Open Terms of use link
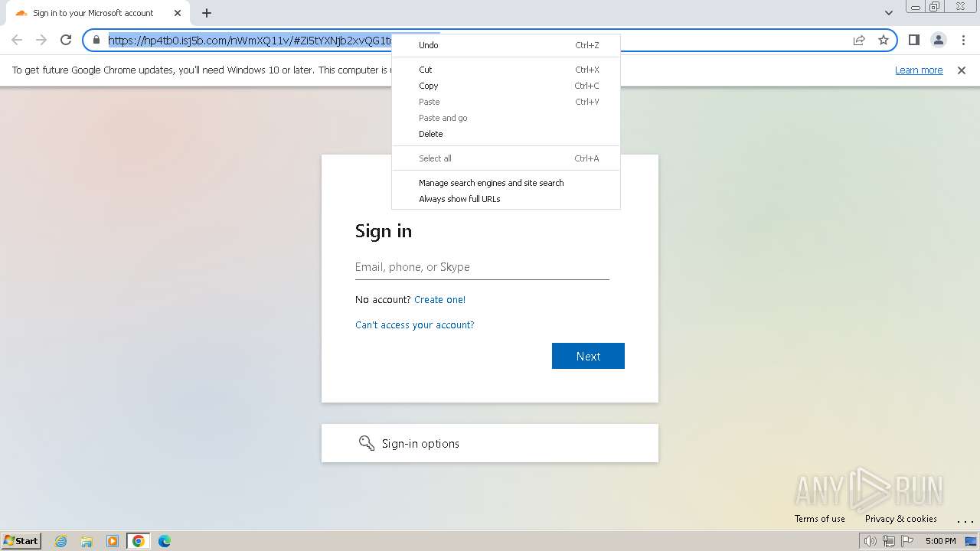 (x=820, y=519)
